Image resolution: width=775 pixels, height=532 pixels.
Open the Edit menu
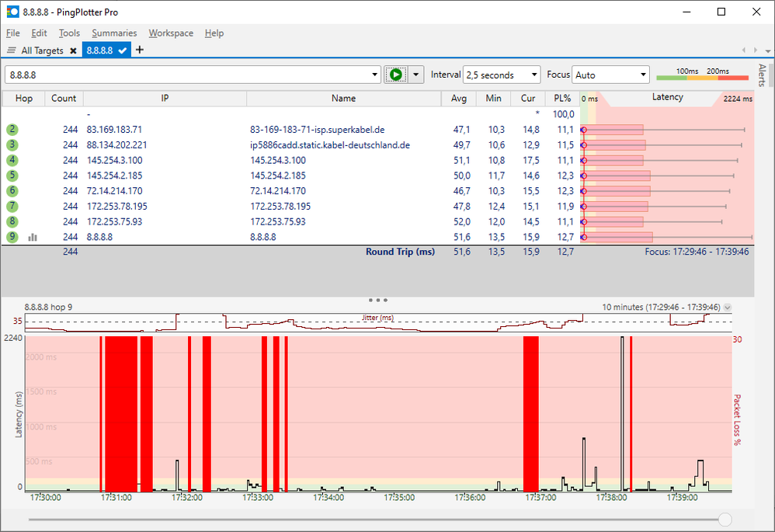tap(39, 33)
